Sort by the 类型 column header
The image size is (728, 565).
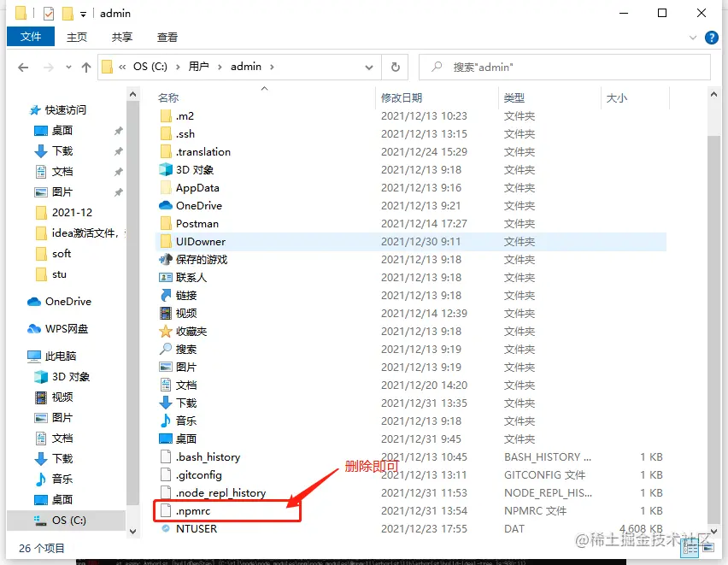point(514,98)
